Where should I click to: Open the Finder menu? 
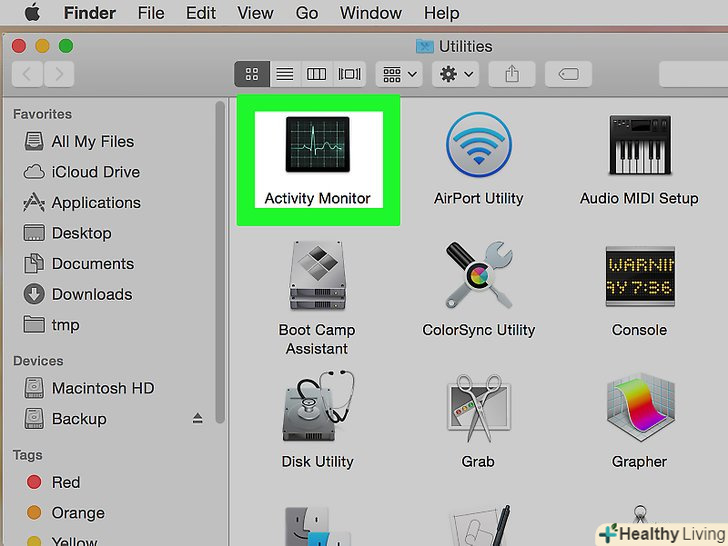90,13
